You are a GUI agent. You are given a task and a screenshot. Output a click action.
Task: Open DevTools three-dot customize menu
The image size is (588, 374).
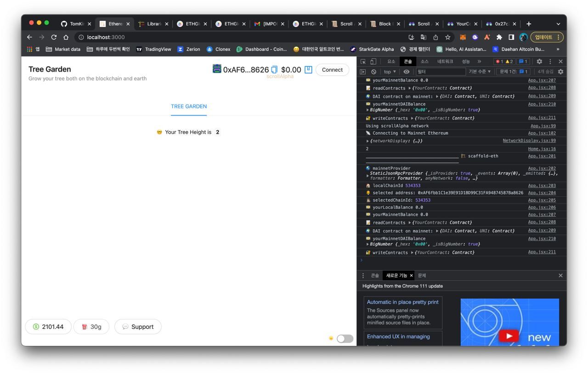click(550, 61)
